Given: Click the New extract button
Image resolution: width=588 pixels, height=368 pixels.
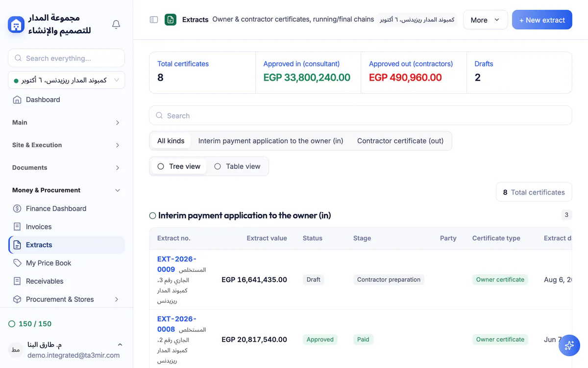Looking at the screenshot, I should tap(542, 20).
